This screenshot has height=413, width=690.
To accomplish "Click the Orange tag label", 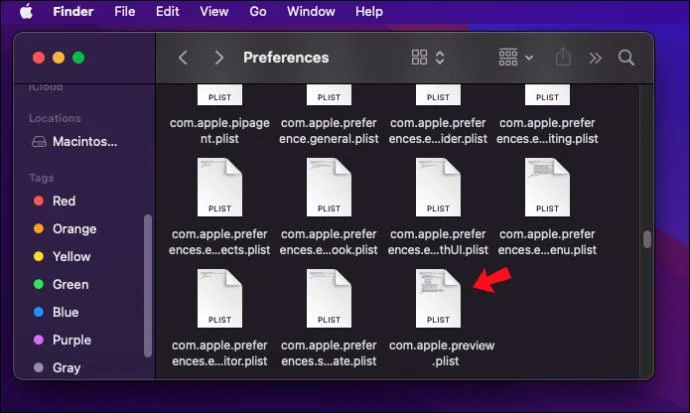I will click(x=74, y=229).
